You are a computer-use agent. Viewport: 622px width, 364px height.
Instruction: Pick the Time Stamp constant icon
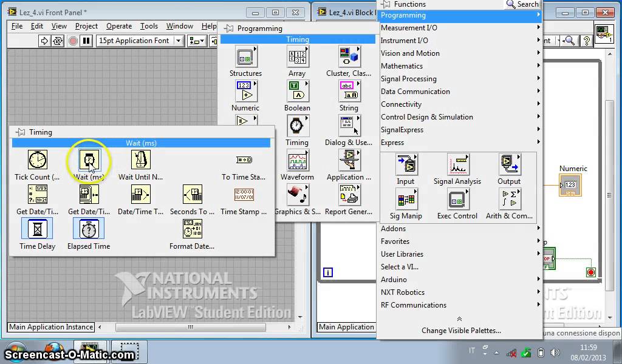pos(244,195)
